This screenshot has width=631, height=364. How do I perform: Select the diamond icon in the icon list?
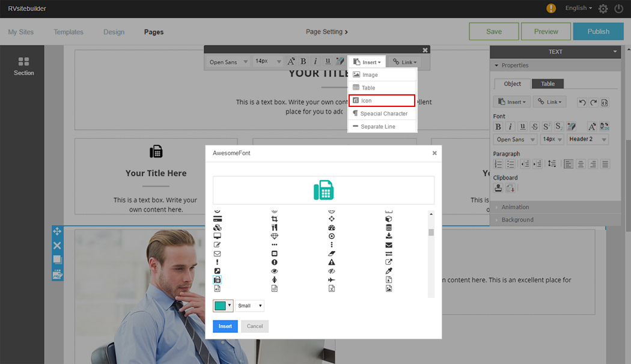[x=275, y=236]
